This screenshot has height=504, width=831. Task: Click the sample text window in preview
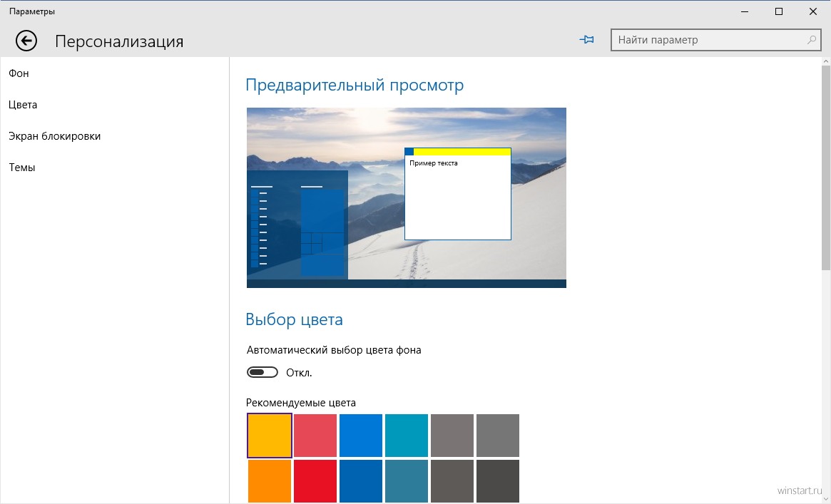(x=457, y=196)
